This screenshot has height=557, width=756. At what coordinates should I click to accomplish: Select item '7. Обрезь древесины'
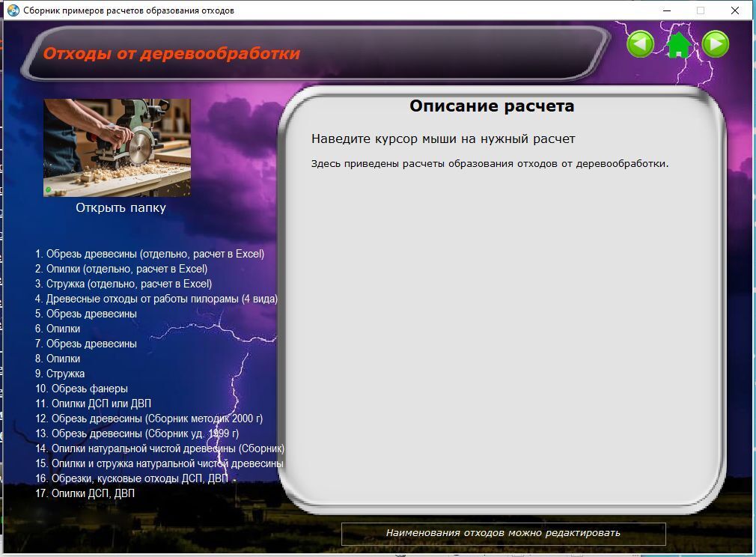coord(86,344)
